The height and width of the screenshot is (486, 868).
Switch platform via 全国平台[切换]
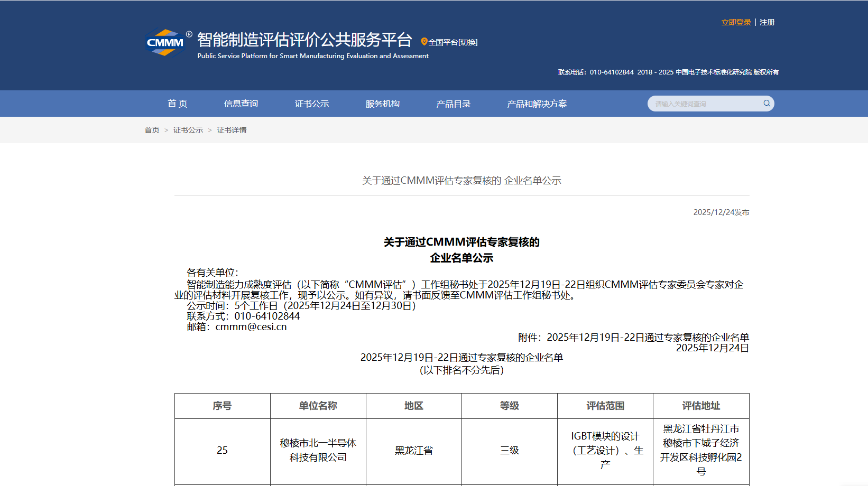click(452, 42)
